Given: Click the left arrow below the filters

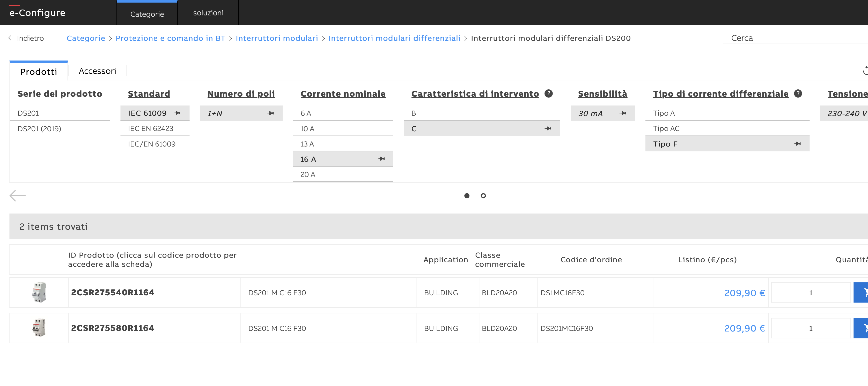Looking at the screenshot, I should coord(18,196).
